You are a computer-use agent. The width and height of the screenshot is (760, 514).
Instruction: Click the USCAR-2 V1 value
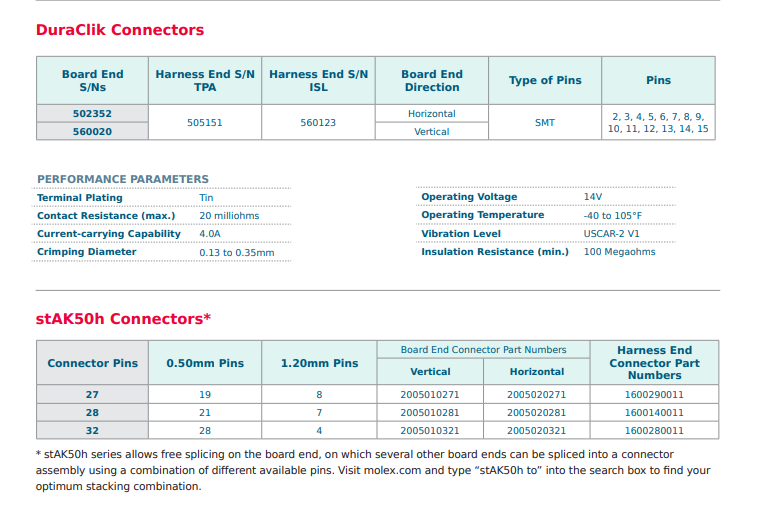point(611,233)
